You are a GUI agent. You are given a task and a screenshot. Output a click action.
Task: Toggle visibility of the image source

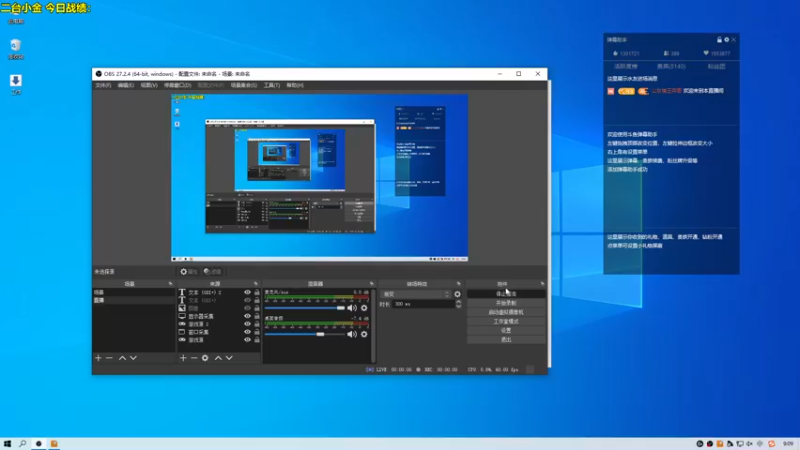(247, 308)
